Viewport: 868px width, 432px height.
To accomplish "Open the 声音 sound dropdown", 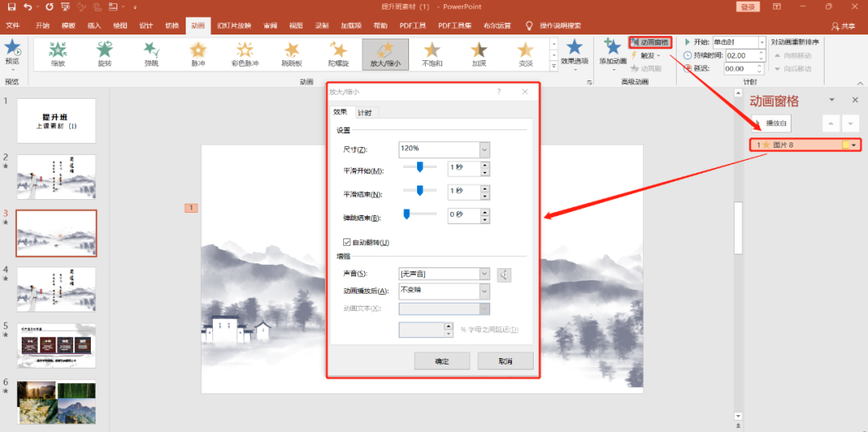I will coord(485,274).
